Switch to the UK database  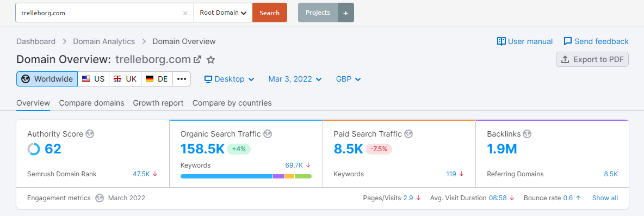(125, 79)
